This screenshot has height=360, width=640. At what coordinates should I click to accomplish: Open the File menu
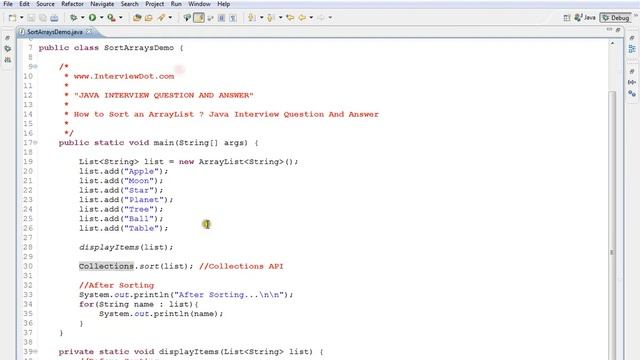tap(8, 4)
